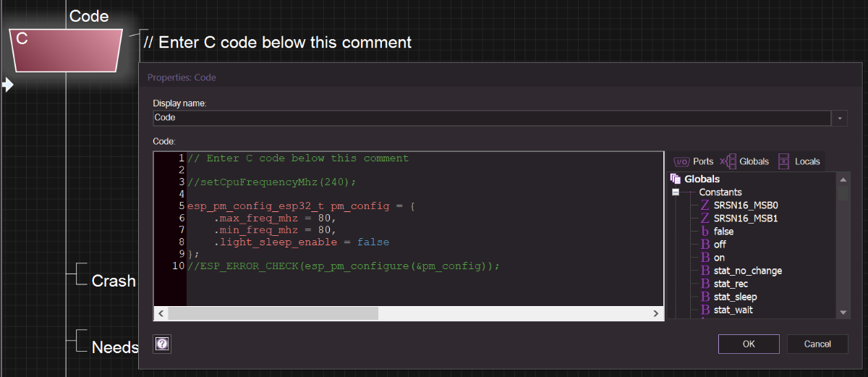The image size is (868, 377).
Task: Click the help question mark icon
Action: point(162,344)
